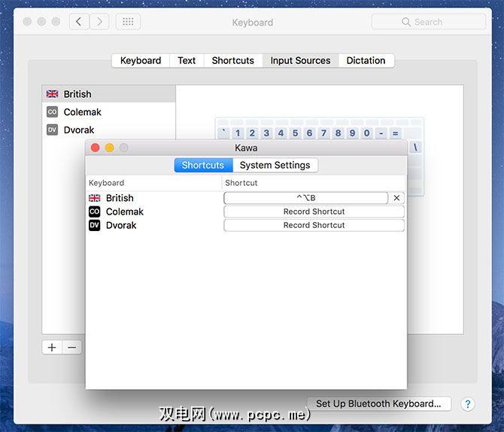Switch to Shortcuts tab in Kawa

click(203, 165)
